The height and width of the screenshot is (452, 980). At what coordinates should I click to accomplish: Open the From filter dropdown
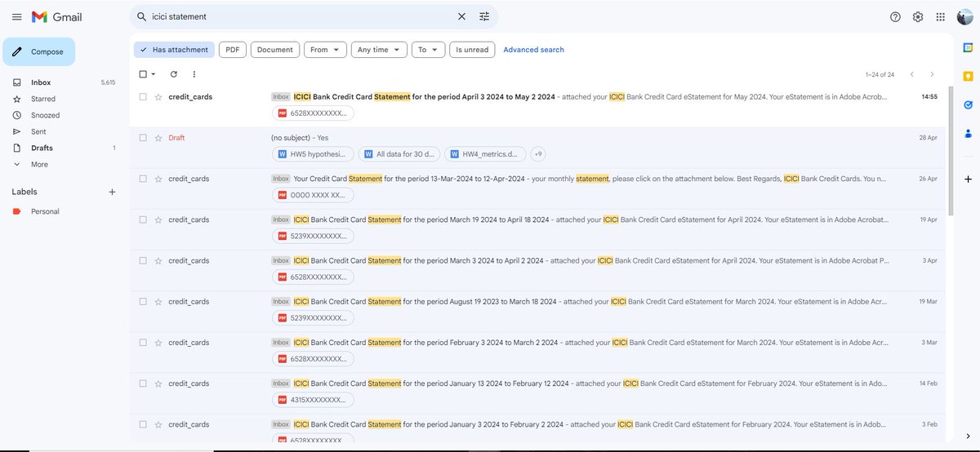(325, 50)
